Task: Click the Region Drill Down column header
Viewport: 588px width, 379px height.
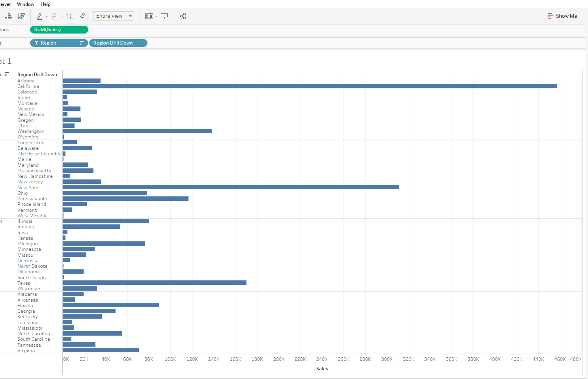Action: point(37,75)
